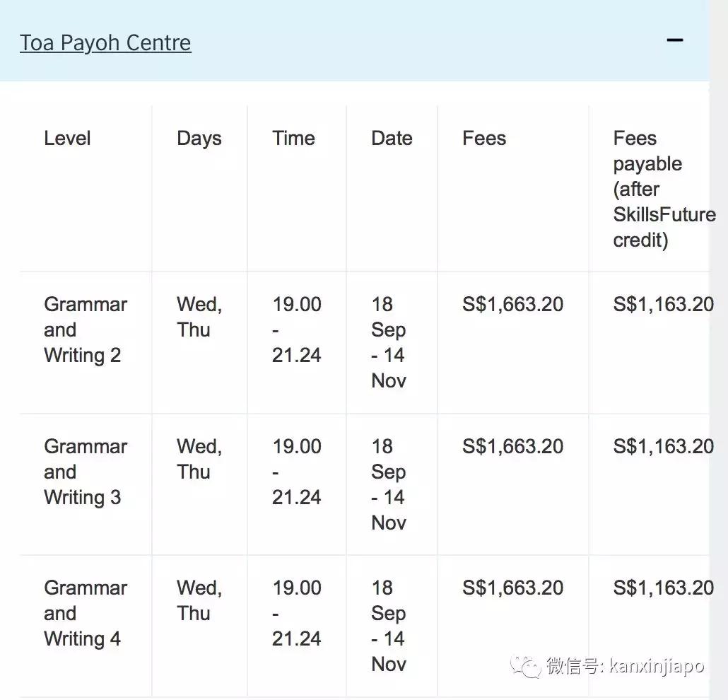The height and width of the screenshot is (700, 728).
Task: Open the Toa Payoh Centre link
Action: 105,42
